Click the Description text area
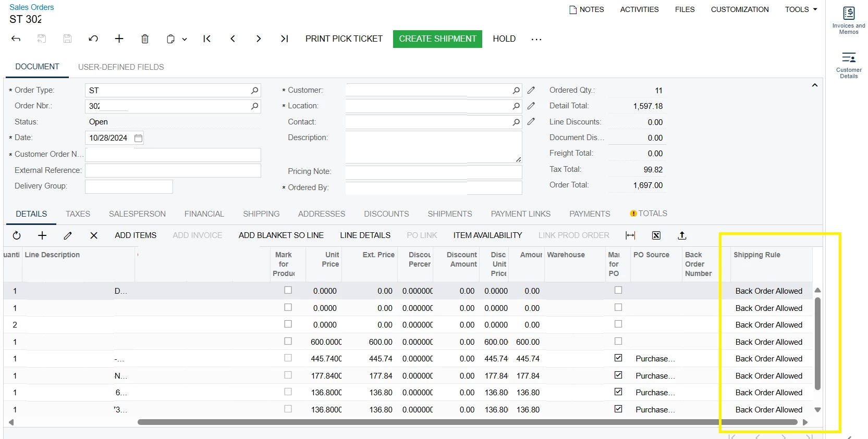The image size is (868, 439). 434,147
